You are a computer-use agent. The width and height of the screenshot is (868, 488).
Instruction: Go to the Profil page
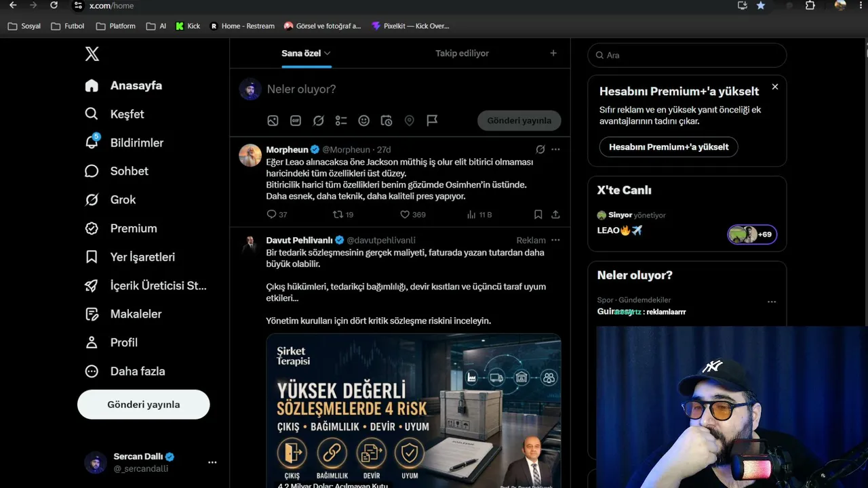pos(111,342)
